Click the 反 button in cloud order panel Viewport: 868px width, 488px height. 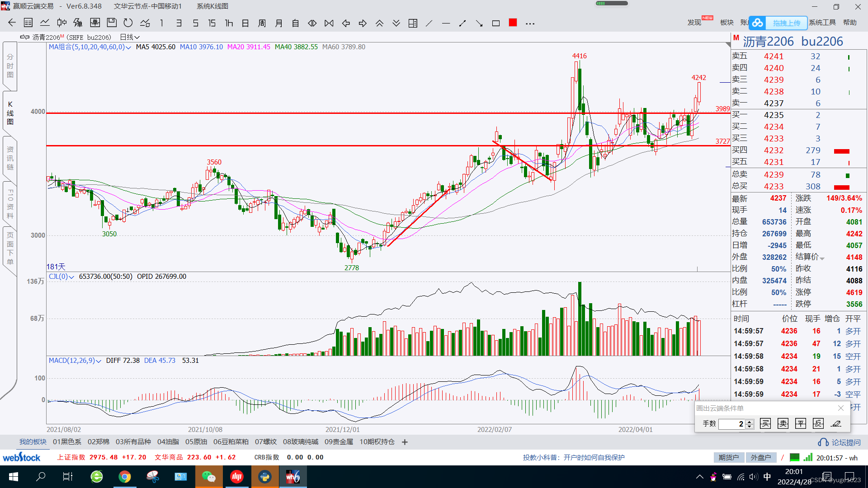click(818, 423)
